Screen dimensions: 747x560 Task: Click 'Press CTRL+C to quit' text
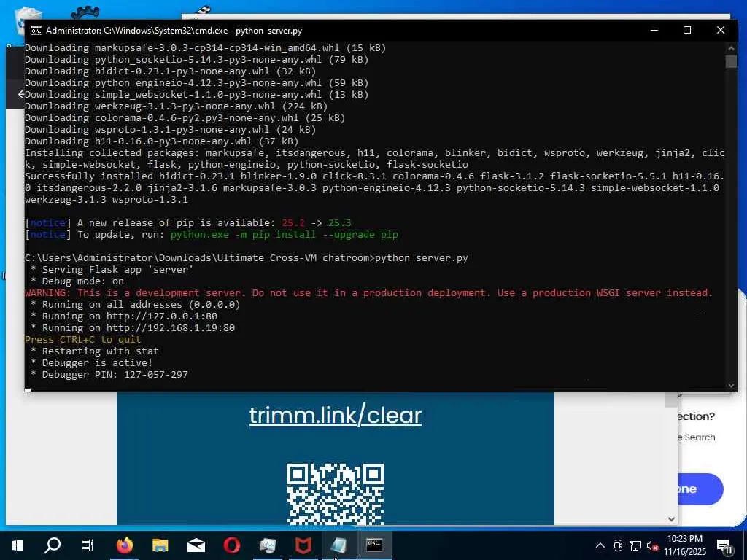pyautogui.click(x=83, y=340)
